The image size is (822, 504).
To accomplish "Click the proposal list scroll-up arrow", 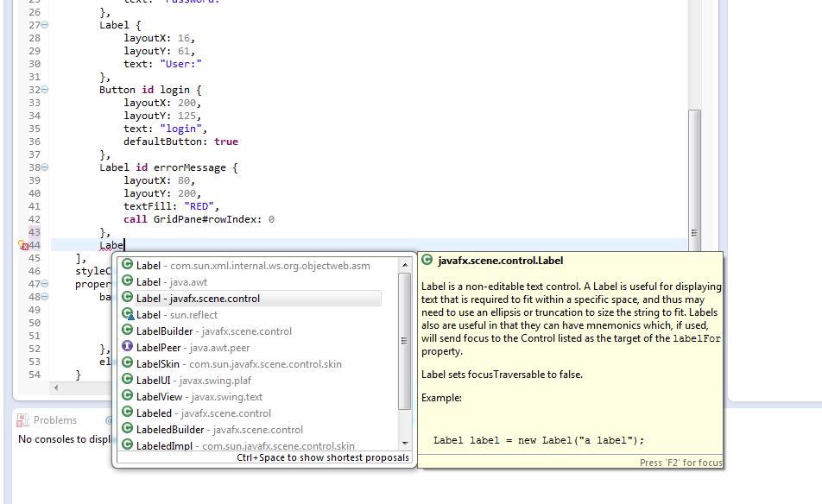I will [x=405, y=265].
